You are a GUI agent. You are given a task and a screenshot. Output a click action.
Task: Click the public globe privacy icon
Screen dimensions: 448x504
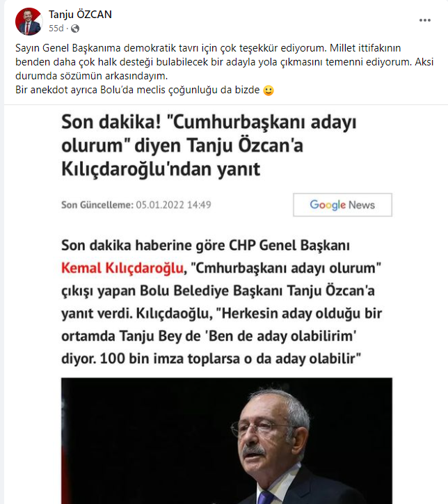pos(75,29)
